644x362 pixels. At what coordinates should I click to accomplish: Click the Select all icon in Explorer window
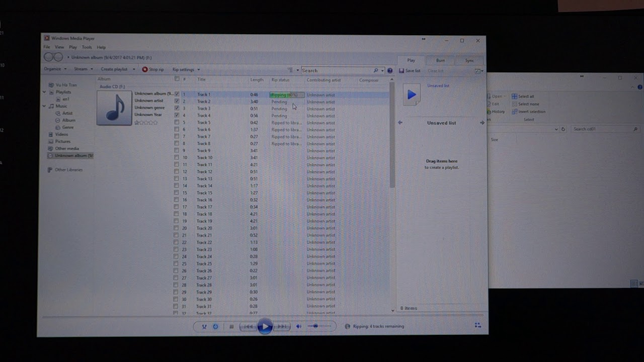click(514, 97)
